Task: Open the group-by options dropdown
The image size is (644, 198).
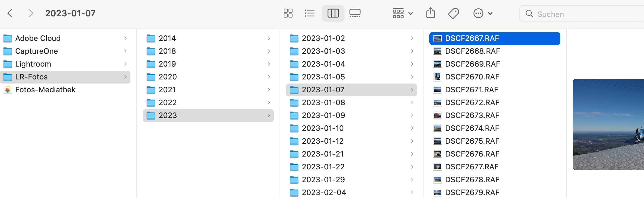Action: tap(403, 13)
